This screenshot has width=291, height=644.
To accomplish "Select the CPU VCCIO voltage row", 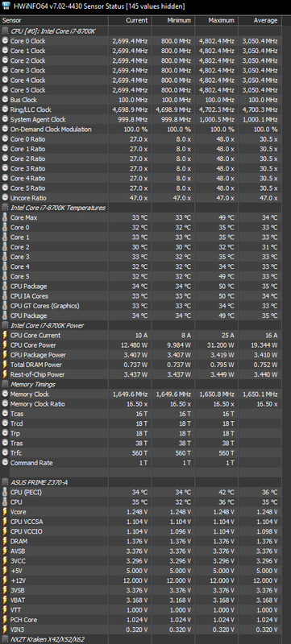I will pos(140,531).
